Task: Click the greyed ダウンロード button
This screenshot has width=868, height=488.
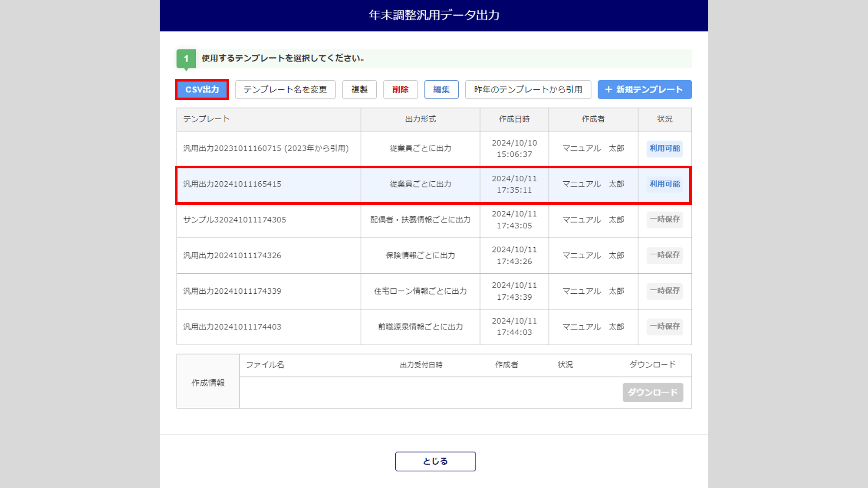Action: tap(653, 392)
